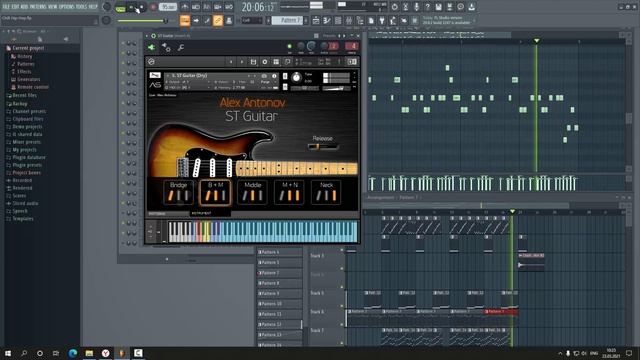Open the PATTERNS menu
Screen dimensions: 640x360
(38, 7)
